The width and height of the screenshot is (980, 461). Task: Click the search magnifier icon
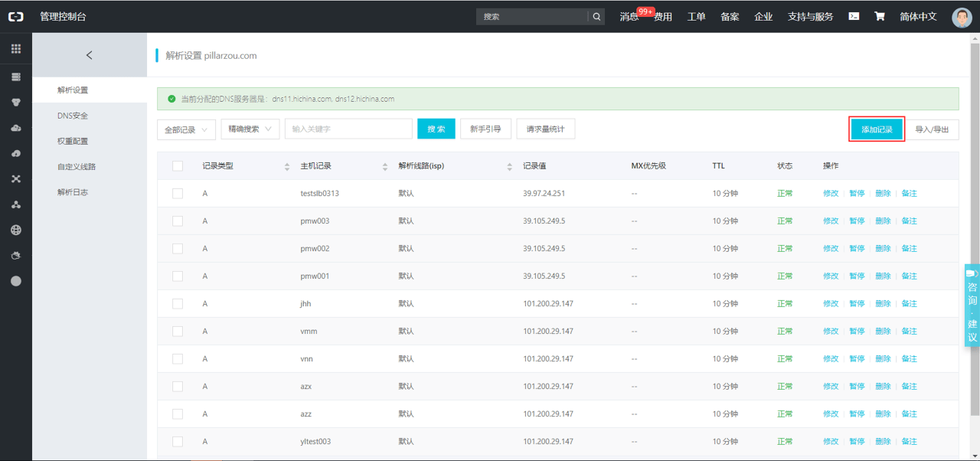[596, 16]
